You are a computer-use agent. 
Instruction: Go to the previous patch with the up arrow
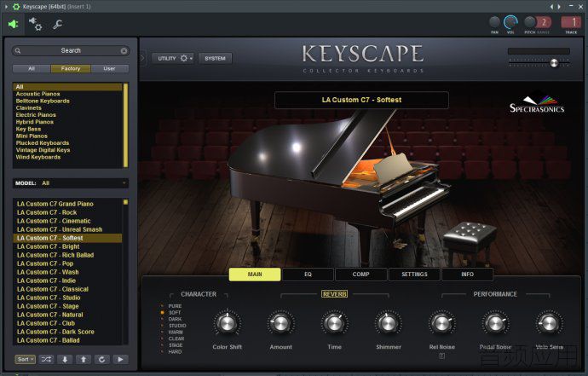click(84, 360)
